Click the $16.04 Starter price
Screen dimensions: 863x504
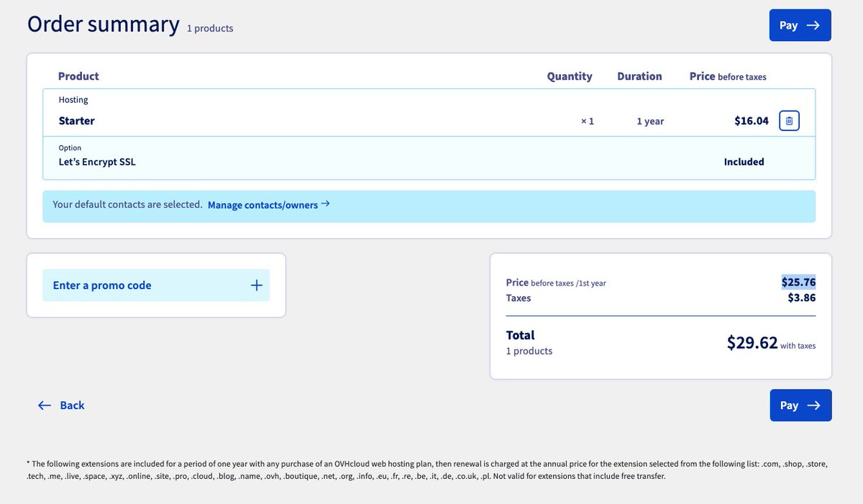pyautogui.click(x=752, y=121)
